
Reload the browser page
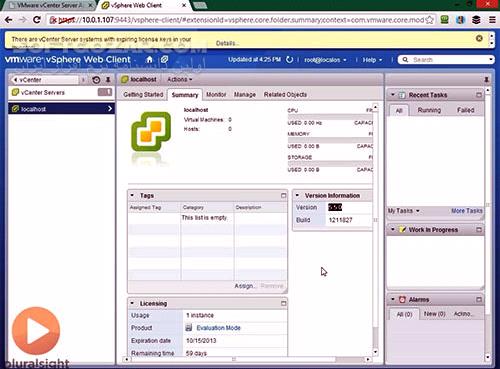click(37, 20)
